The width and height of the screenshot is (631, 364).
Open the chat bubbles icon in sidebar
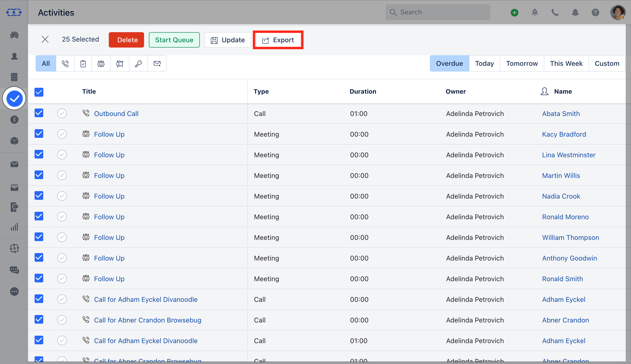(x=14, y=270)
